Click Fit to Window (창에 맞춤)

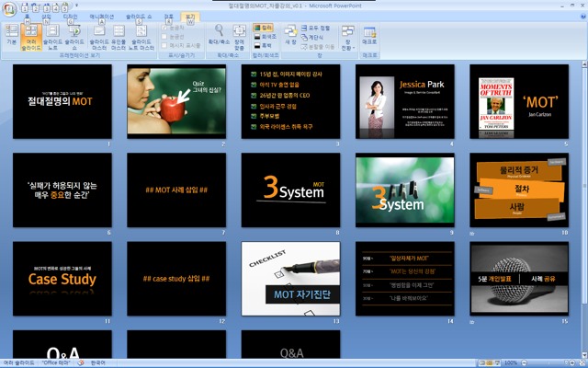click(x=239, y=37)
